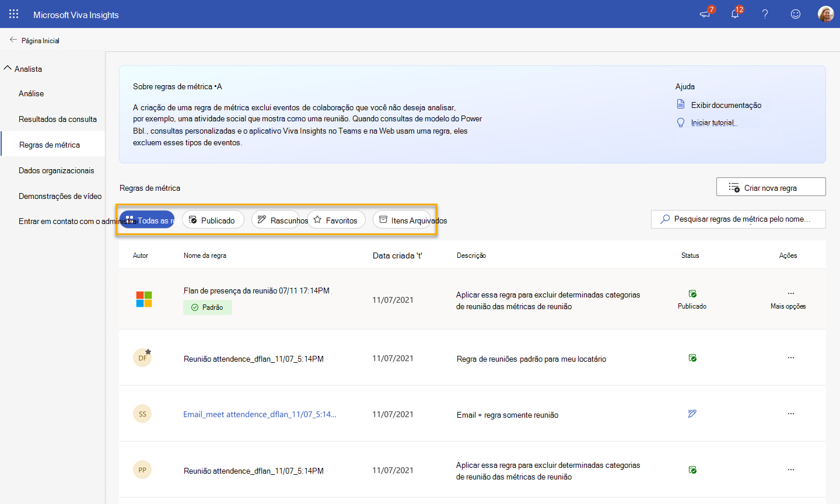Click the Iniciar tutorial link
The image size is (840, 504).
(713, 123)
